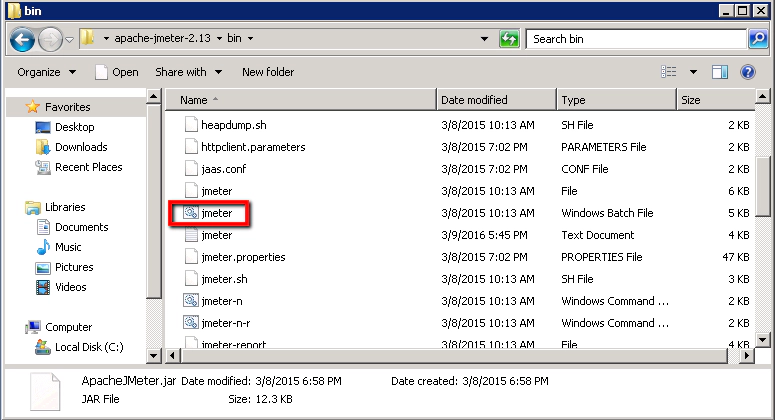Select jmeter Windows Batch File
The height and width of the screenshot is (420, 775).
[216, 213]
